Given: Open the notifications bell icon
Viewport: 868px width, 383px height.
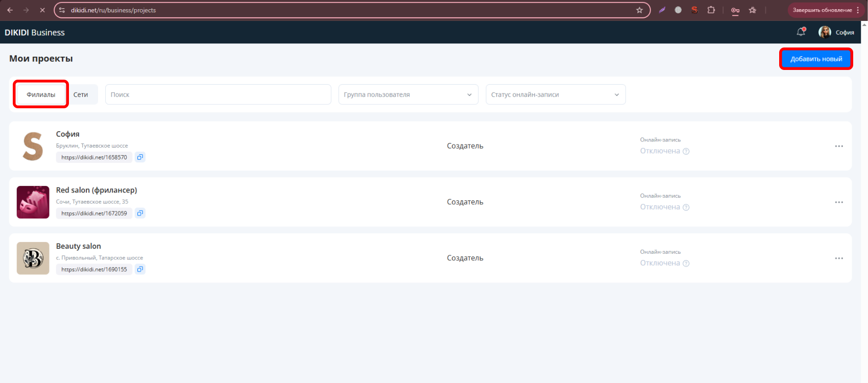Looking at the screenshot, I should point(801,32).
